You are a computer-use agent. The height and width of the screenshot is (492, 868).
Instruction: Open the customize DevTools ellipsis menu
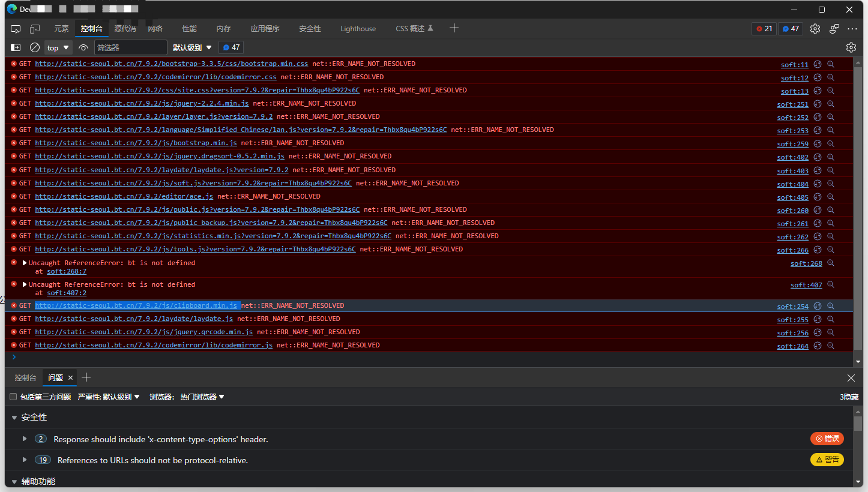tap(852, 29)
